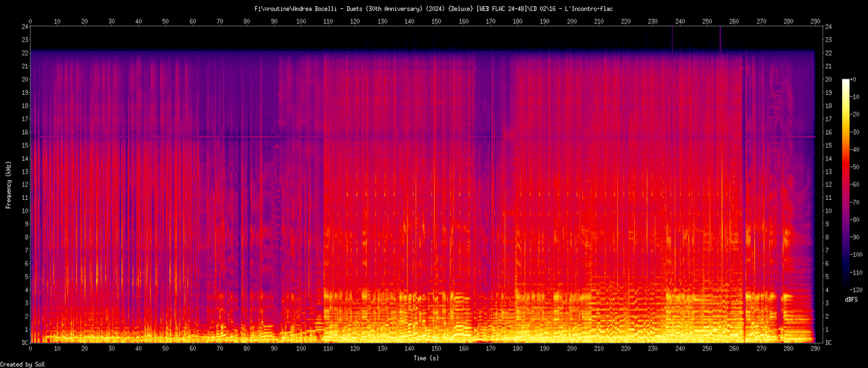Click "290" on the upper time axis
The height and width of the screenshot is (368, 868).
click(815, 21)
